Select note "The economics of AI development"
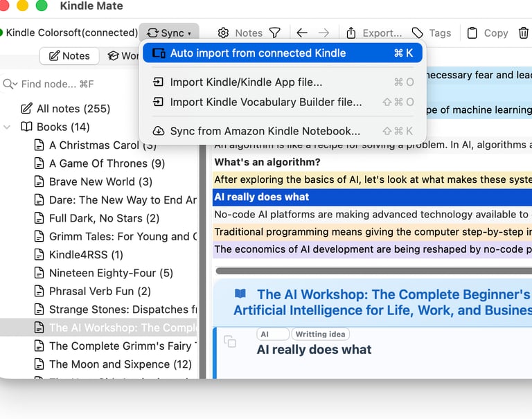532x419 pixels. coord(372,249)
